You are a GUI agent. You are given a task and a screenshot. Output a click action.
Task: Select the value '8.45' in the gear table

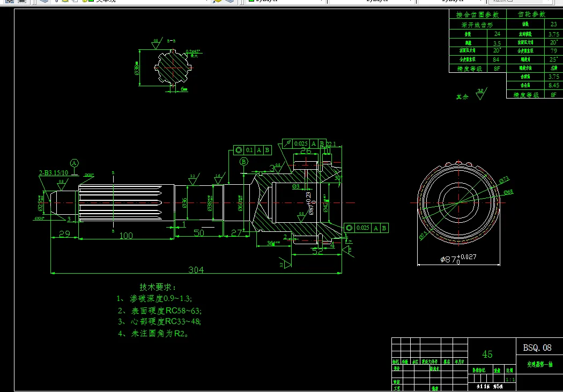pos(554,85)
